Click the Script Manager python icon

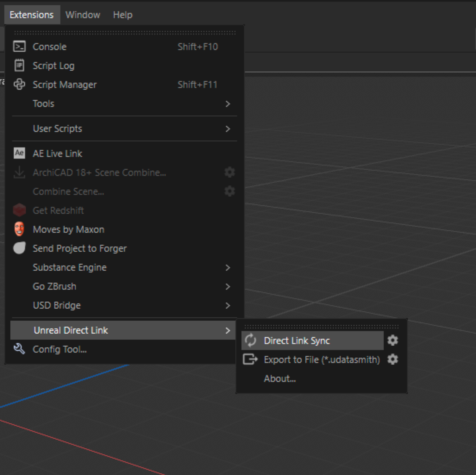(x=19, y=84)
